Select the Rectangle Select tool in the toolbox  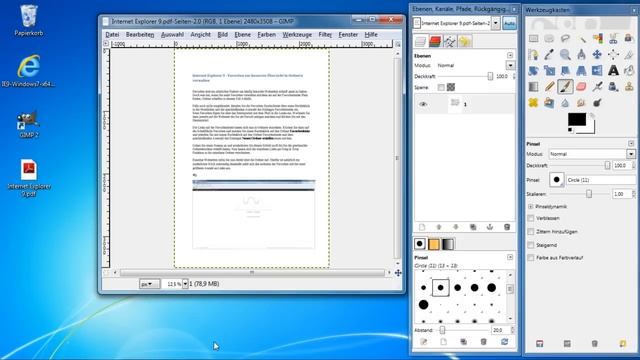533,39
